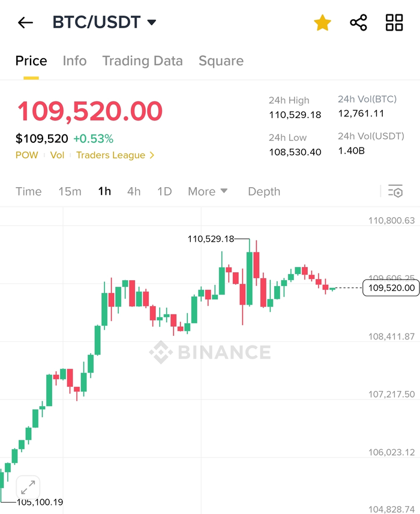Open the share icon
Viewport: 420px width, 514px height.
[358, 23]
